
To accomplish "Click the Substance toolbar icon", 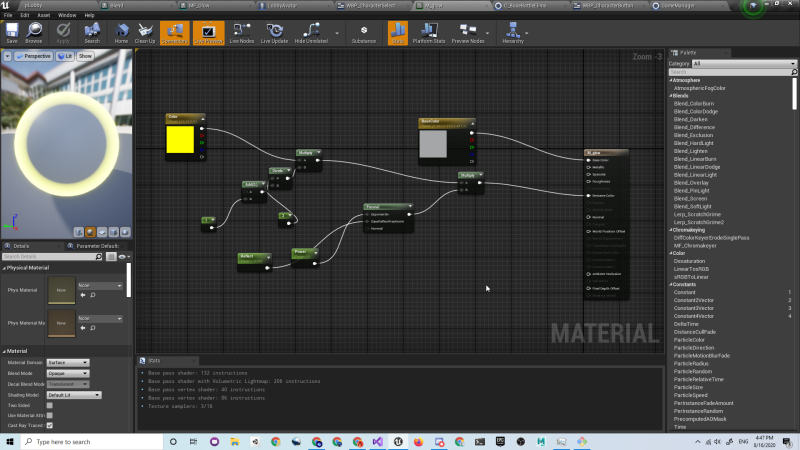I will point(364,33).
